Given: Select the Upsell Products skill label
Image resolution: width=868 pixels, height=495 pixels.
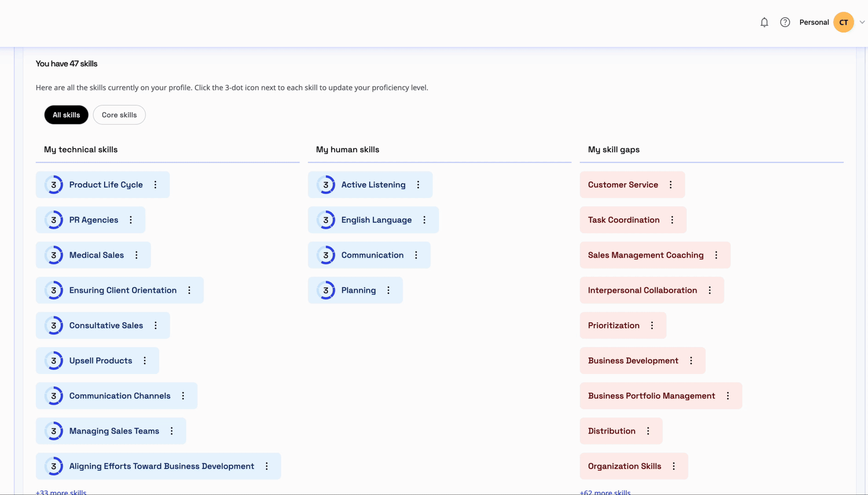Looking at the screenshot, I should click(x=100, y=361).
